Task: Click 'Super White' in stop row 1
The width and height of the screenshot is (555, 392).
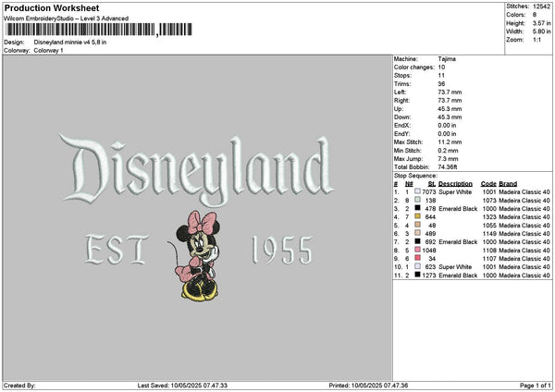Action: point(455,191)
